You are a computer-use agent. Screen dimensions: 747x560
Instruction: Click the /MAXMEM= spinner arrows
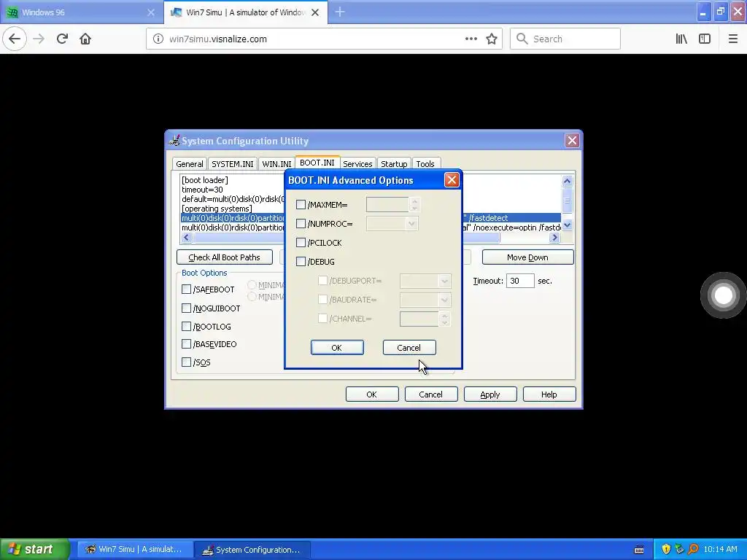point(414,205)
